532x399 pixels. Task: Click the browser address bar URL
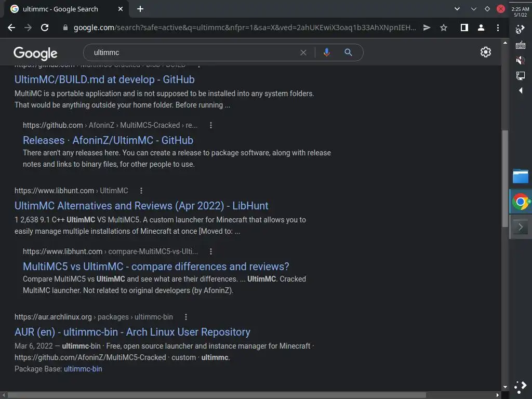(x=245, y=28)
